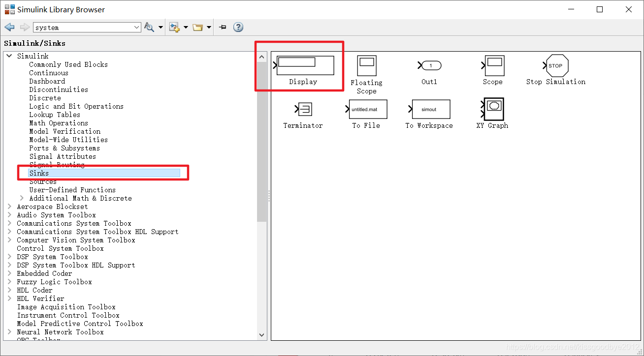Expand the Neural Network Toolbox node
Viewport: 644px width, 356px height.
pyautogui.click(x=9, y=332)
